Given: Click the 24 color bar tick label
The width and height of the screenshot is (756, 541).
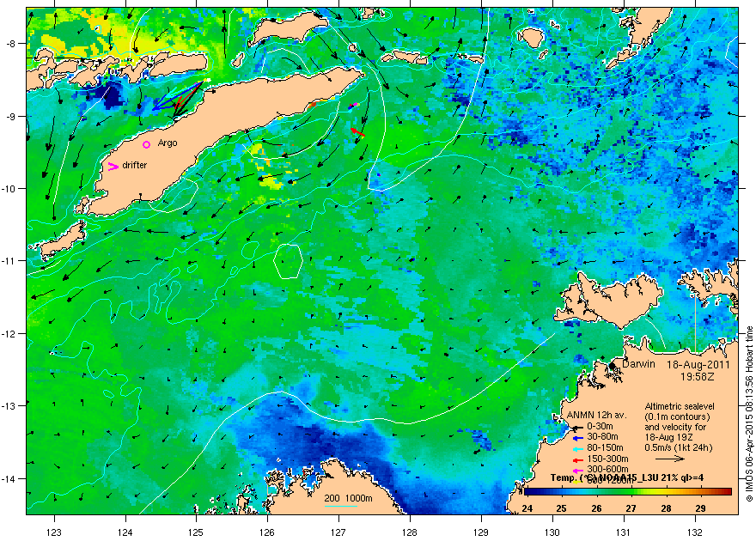Looking at the screenshot, I should 527,508.
